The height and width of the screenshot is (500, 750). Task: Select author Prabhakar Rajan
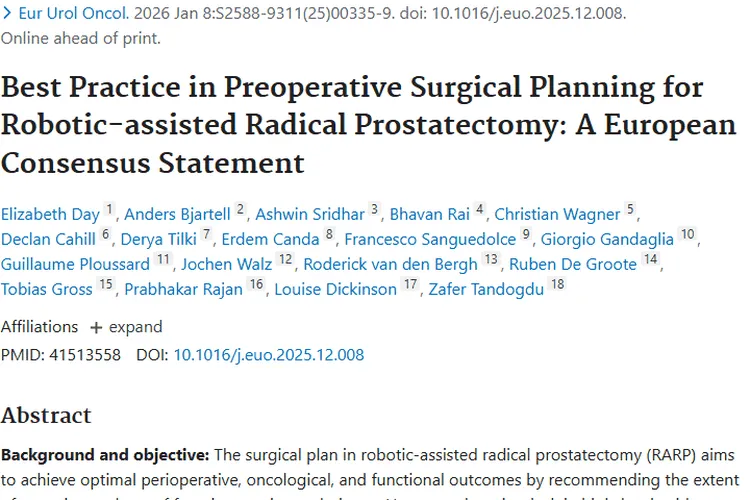coord(183,290)
